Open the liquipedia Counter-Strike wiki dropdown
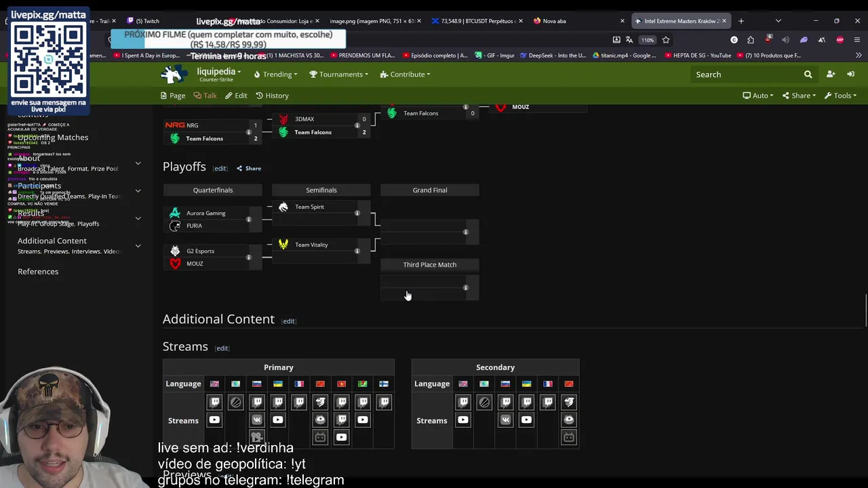 tap(218, 75)
